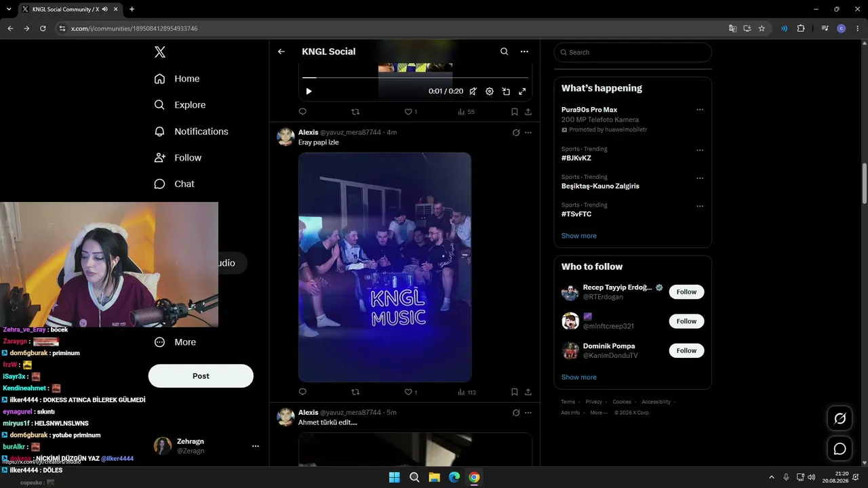Viewport: 868px width, 488px height.
Task: Unmute the video player sound
Action: point(473,91)
